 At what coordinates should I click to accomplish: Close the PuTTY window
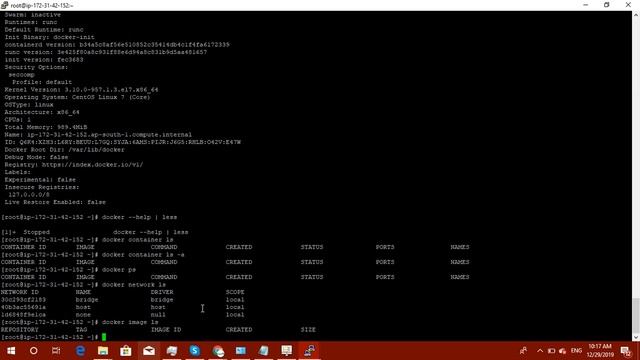628,5
